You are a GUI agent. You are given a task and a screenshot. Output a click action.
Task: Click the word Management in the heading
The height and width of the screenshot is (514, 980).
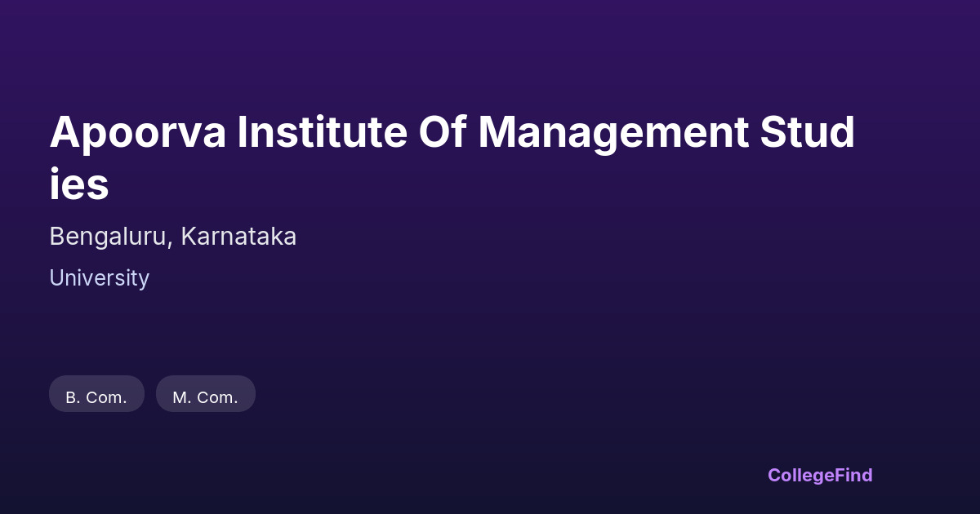click(x=612, y=133)
